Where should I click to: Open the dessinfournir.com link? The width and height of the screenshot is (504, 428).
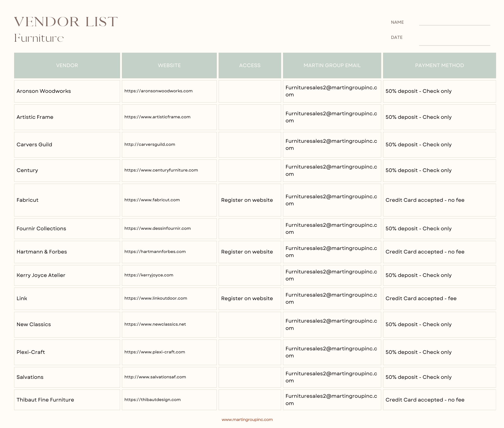[x=157, y=229]
